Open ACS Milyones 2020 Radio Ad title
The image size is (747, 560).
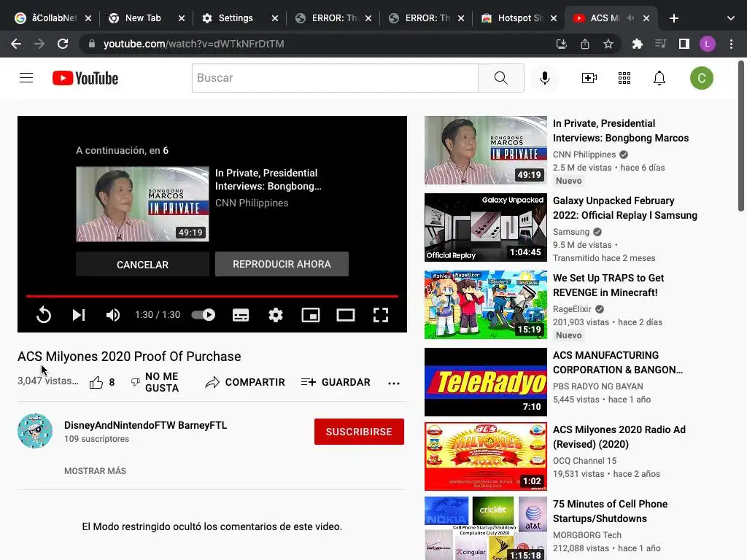(619, 437)
